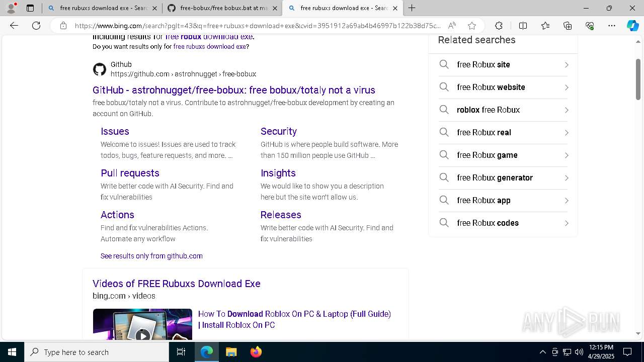Reload the page with the refresh icon
Image resolution: width=644 pixels, height=362 pixels.
[36, 26]
